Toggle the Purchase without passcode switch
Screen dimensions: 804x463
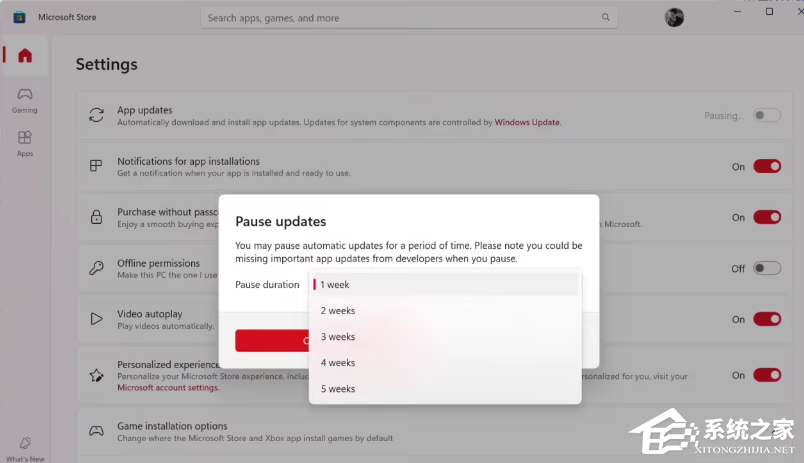click(x=767, y=217)
